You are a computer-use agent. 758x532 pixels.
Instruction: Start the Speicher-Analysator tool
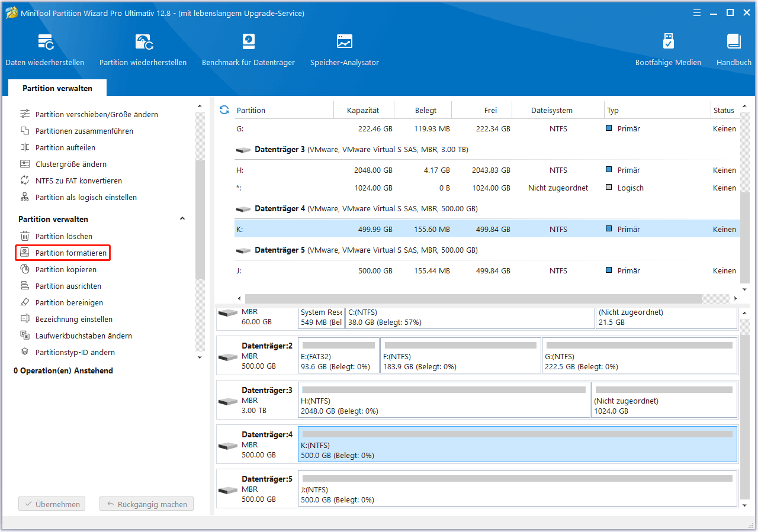[x=345, y=50]
